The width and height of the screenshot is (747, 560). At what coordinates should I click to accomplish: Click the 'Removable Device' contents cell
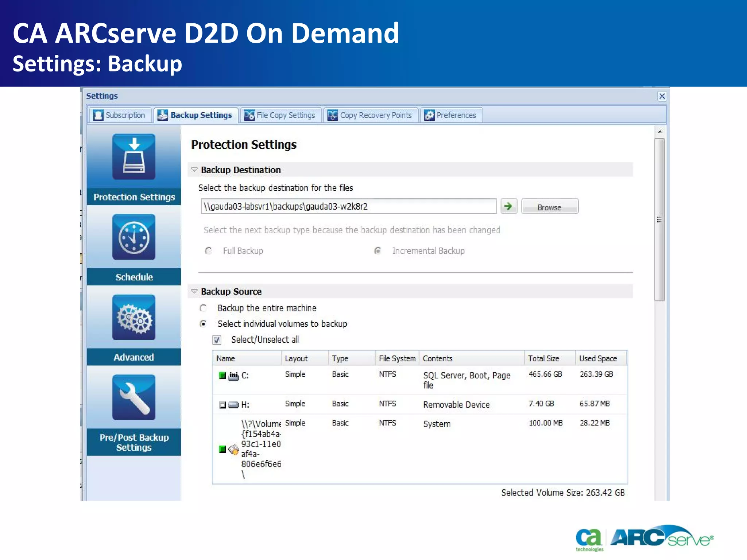(456, 405)
